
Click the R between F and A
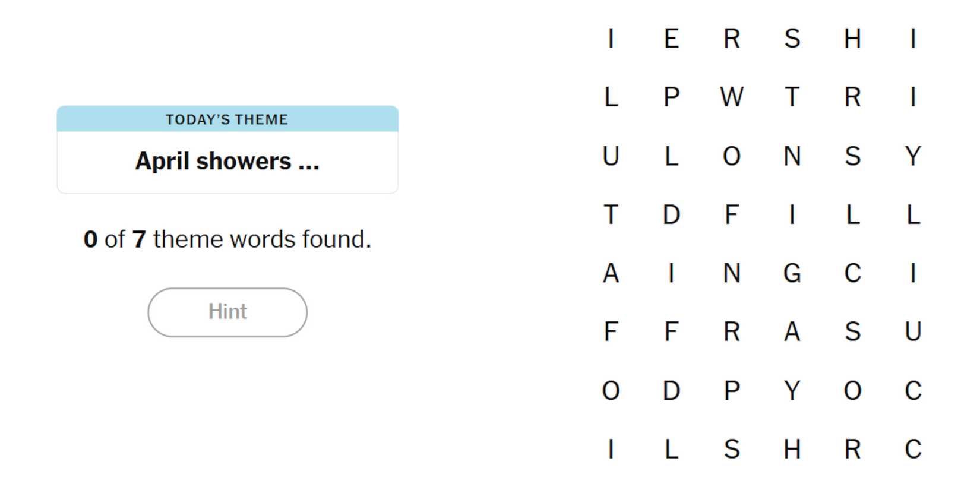click(x=732, y=332)
